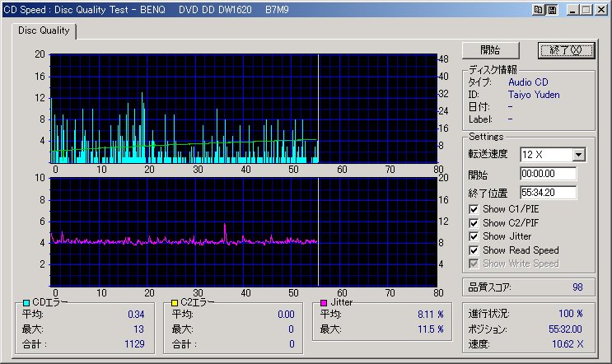
Task: Switch to the Disc Quality tab
Action: (x=43, y=31)
